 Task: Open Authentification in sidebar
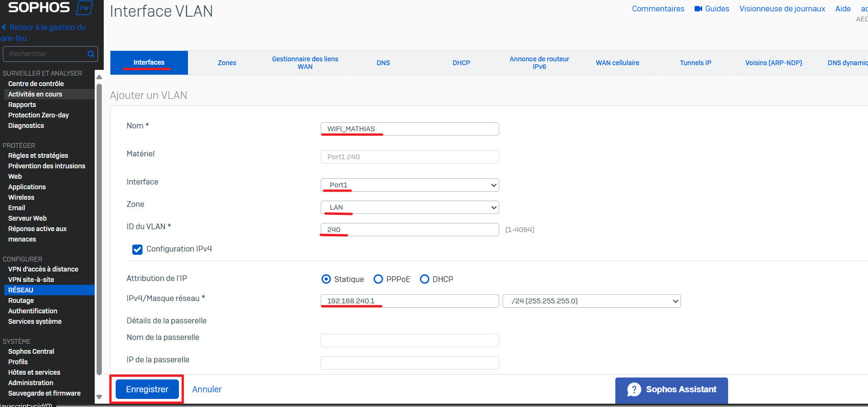[x=33, y=311]
